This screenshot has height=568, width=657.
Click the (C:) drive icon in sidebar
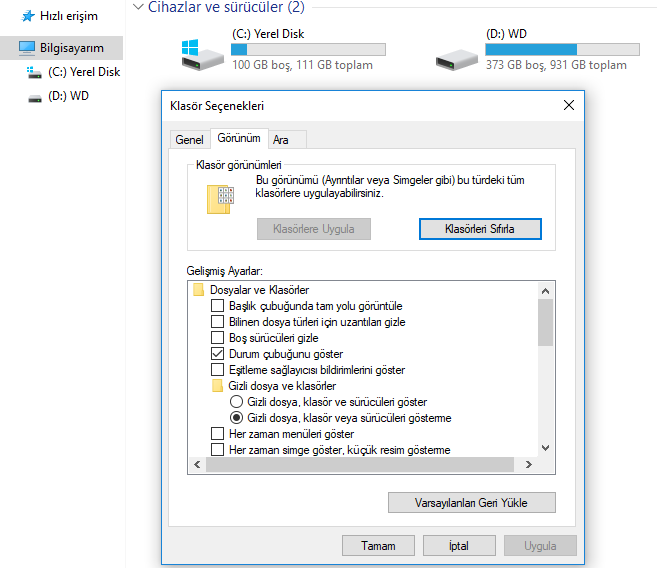(34, 72)
